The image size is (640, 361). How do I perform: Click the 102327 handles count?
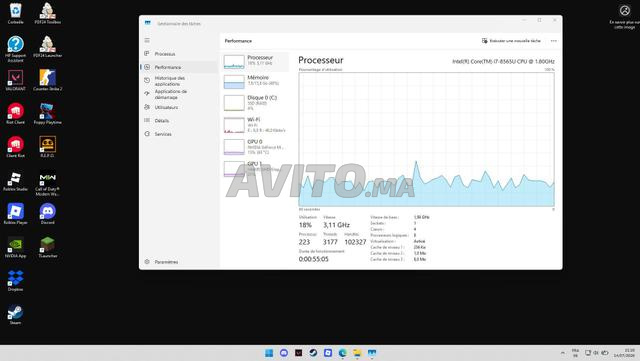(355, 242)
